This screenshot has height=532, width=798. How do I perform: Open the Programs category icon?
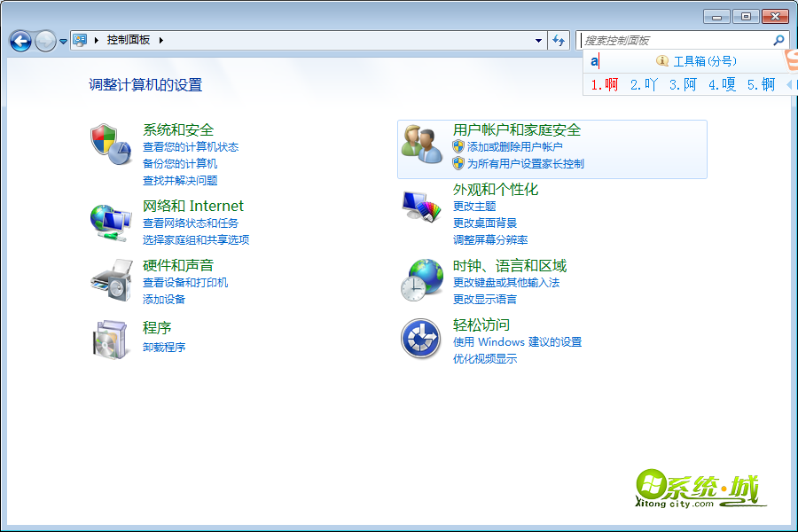(x=110, y=339)
